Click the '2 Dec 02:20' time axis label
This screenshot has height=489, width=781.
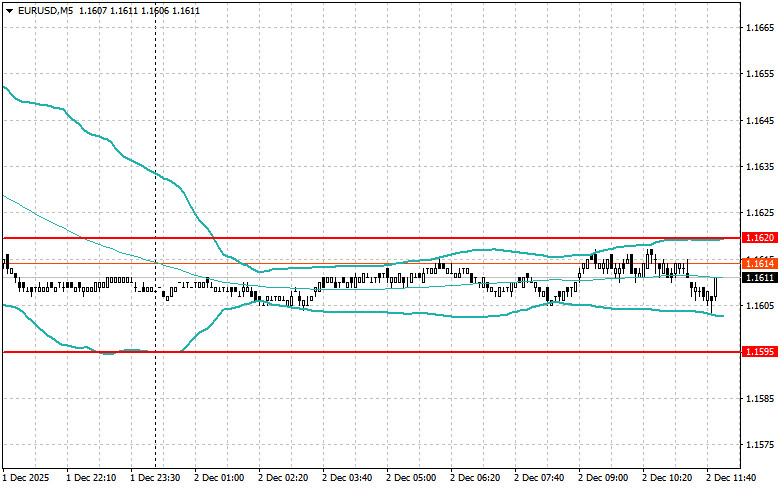point(283,478)
